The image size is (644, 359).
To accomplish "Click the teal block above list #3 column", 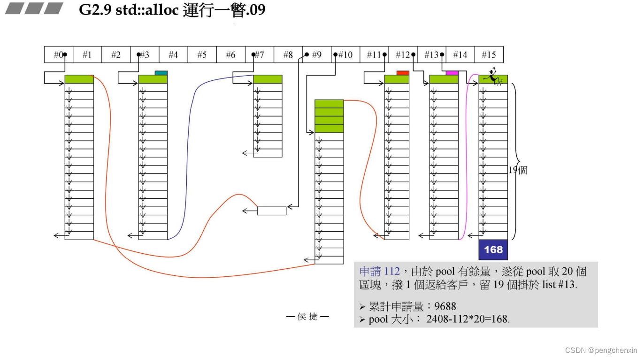I will 161,73.
